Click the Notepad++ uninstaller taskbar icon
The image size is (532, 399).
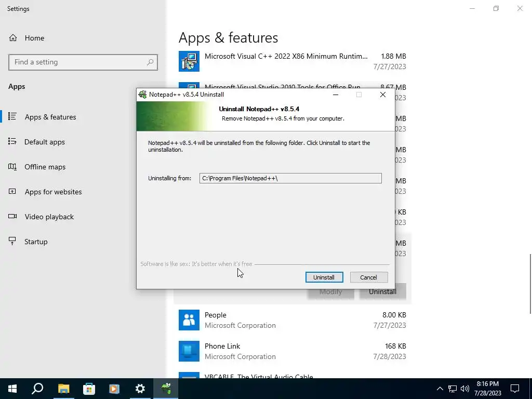pyautogui.click(x=166, y=389)
